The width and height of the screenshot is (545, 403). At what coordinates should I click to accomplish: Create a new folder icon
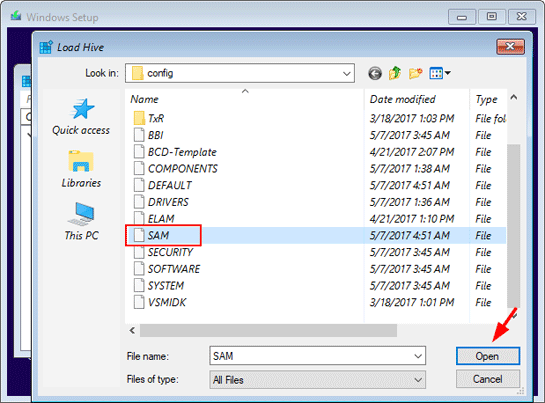coord(415,73)
